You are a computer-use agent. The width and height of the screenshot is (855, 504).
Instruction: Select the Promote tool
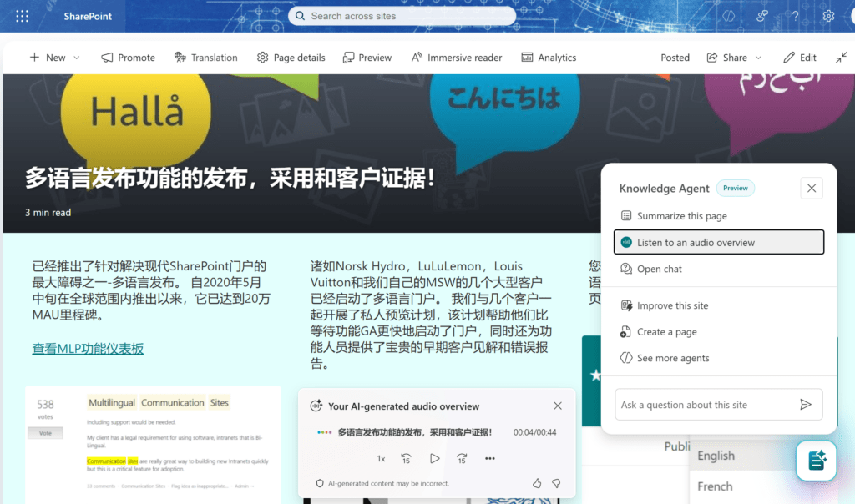tap(128, 57)
